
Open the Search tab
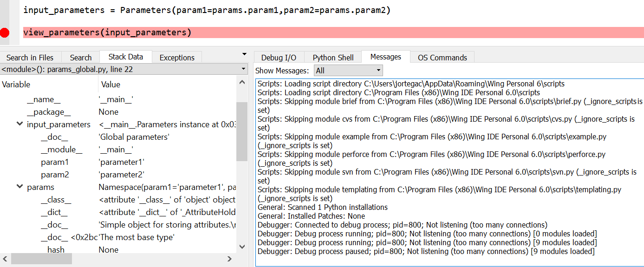81,58
